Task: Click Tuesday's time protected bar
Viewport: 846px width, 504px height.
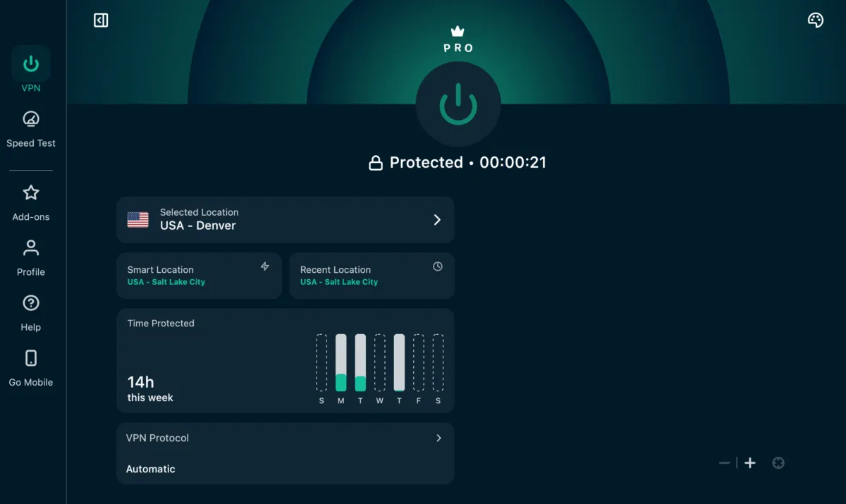Action: click(x=360, y=362)
